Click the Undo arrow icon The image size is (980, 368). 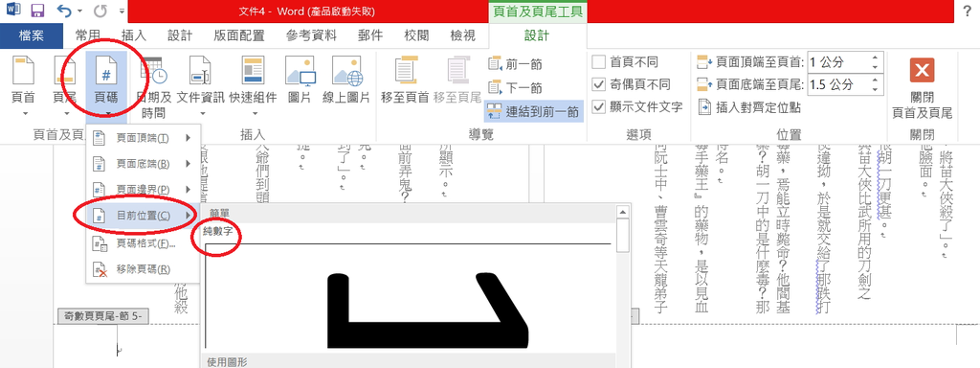[x=63, y=10]
